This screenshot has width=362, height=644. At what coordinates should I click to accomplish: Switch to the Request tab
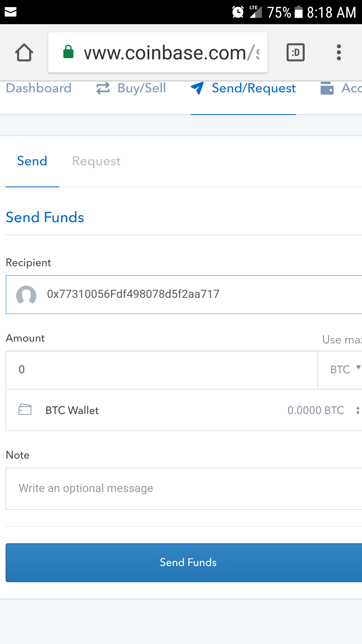tap(96, 161)
